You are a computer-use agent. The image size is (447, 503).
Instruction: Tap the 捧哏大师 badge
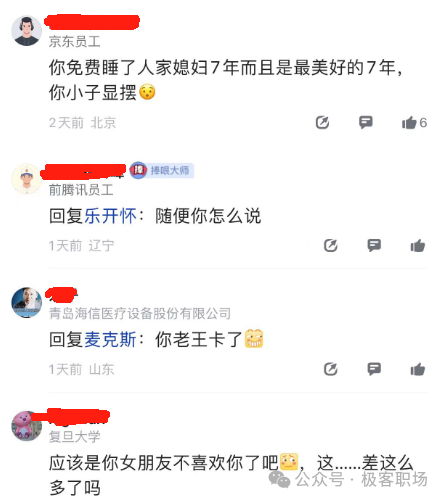(x=162, y=170)
